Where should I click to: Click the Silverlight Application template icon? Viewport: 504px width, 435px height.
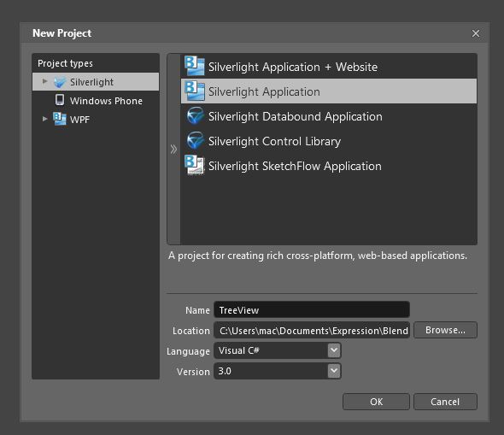(x=195, y=91)
